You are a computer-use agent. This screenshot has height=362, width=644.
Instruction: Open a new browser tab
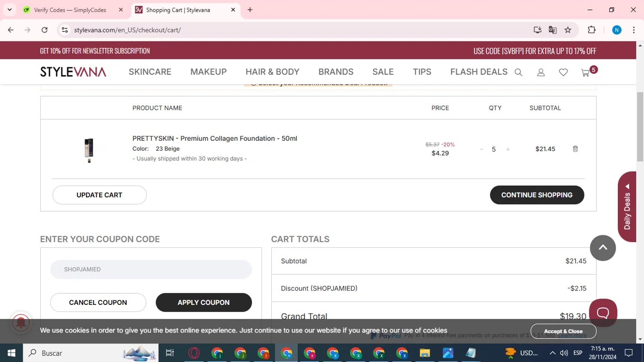point(250,10)
